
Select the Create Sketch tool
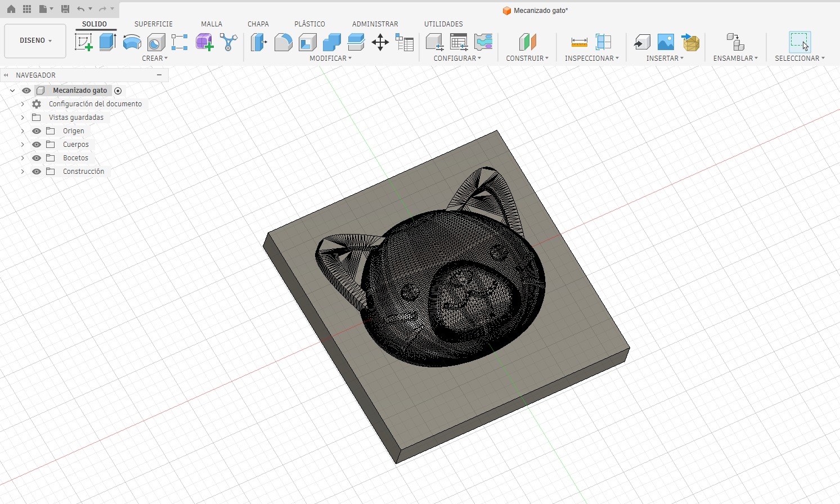tap(84, 42)
